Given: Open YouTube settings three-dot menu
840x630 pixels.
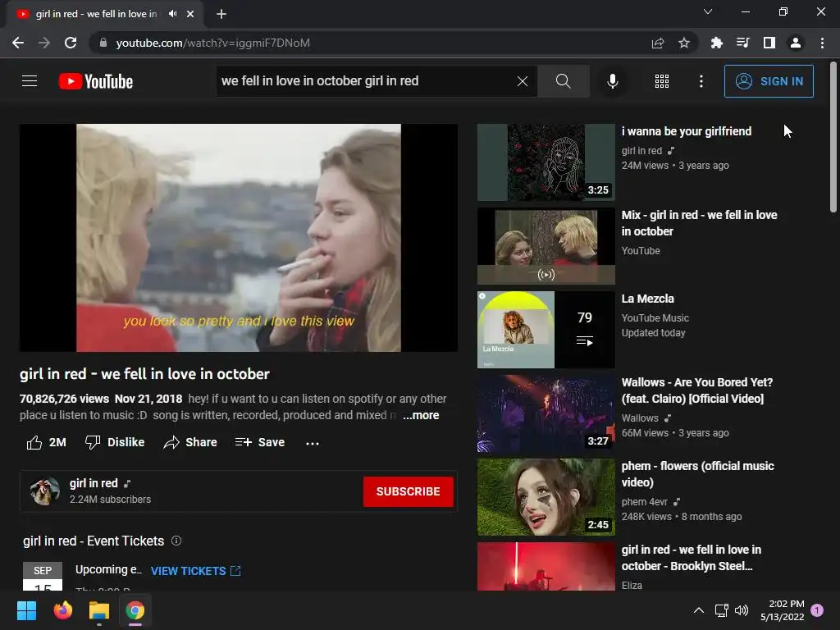Looking at the screenshot, I should [x=701, y=81].
